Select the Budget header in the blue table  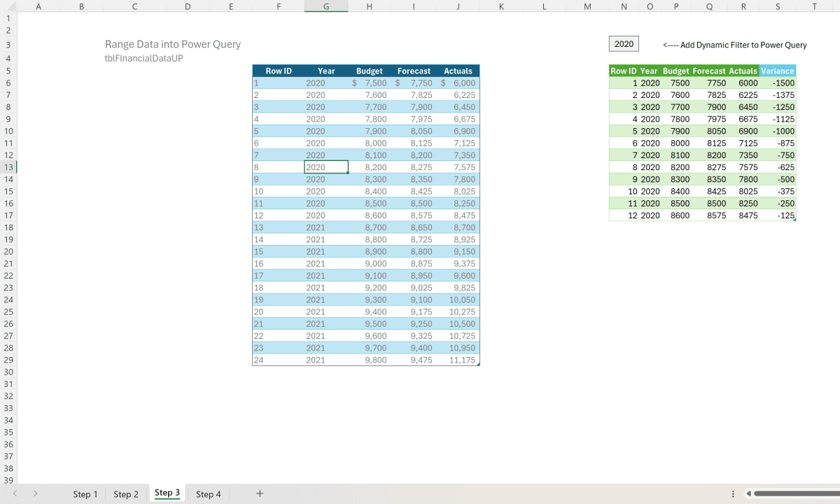(369, 71)
